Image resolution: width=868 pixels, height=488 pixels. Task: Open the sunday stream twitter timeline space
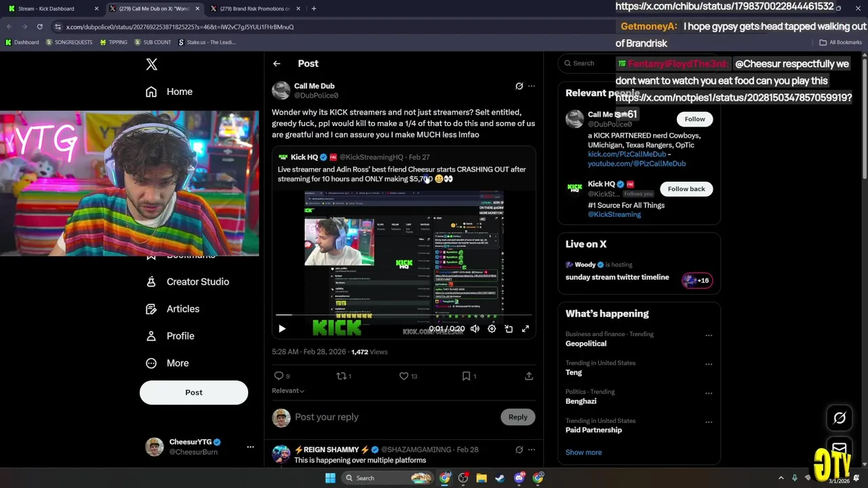point(617,277)
